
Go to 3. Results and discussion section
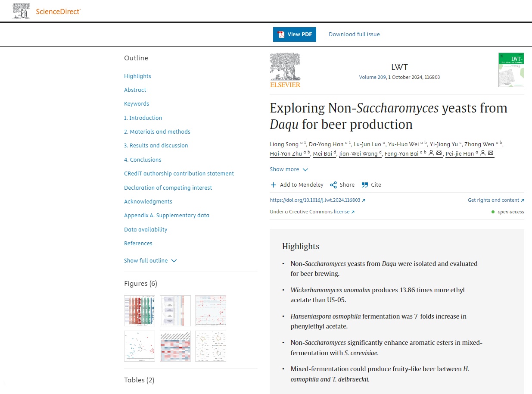point(156,146)
